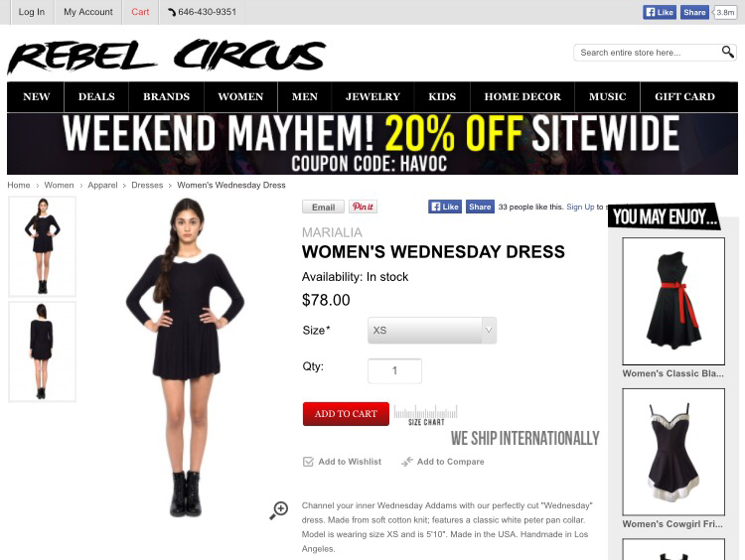Image resolution: width=745 pixels, height=560 pixels.
Task: Go to Dresses in the breadcrumb
Action: pyautogui.click(x=147, y=186)
